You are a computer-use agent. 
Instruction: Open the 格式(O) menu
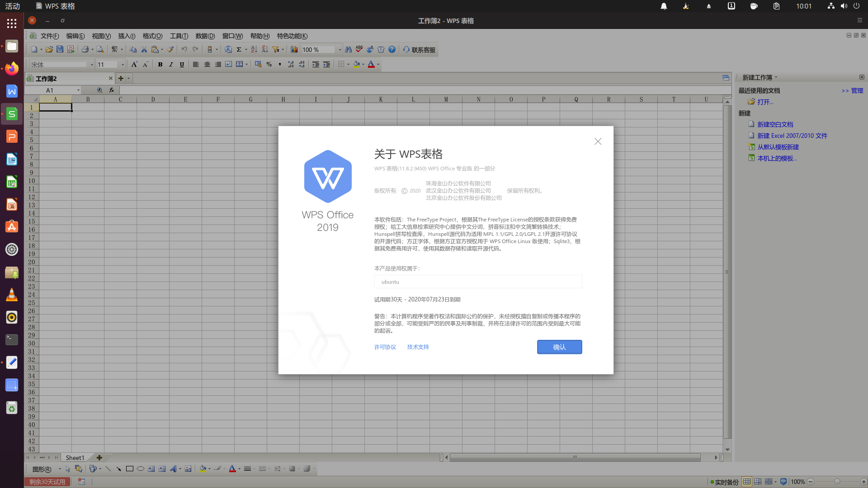click(x=152, y=36)
